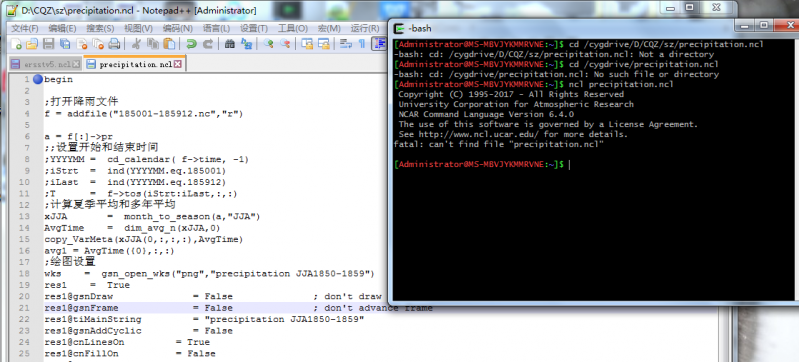Select the precipitation.ncl tab
The height and width of the screenshot is (362, 799).
135,64
